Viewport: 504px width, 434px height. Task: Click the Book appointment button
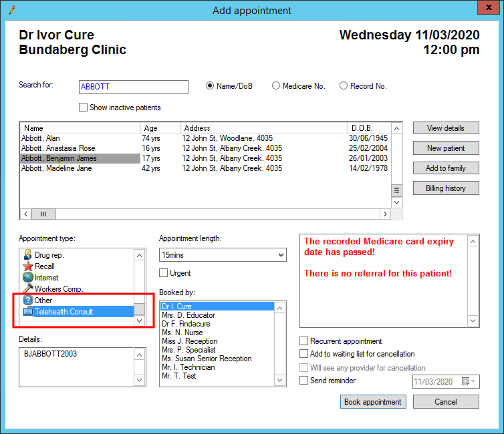pos(373,402)
